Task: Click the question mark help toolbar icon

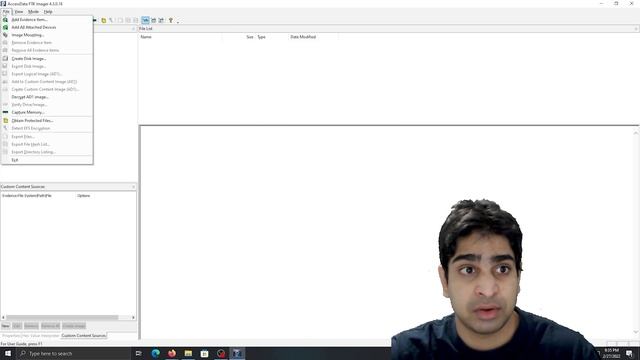Action: pos(171,20)
